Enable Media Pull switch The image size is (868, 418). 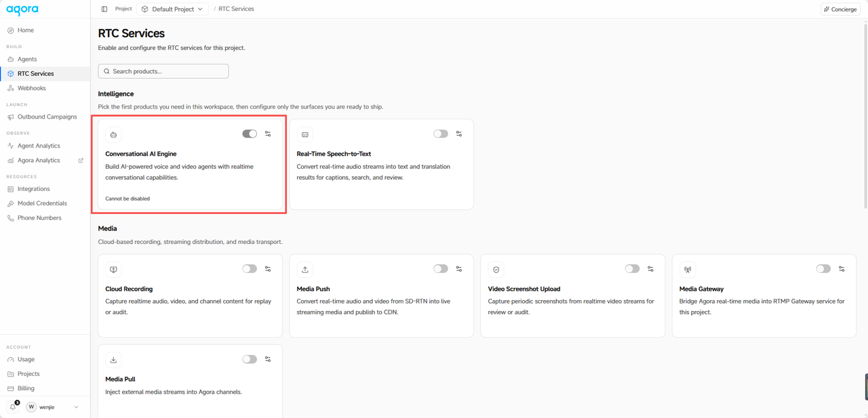click(250, 359)
